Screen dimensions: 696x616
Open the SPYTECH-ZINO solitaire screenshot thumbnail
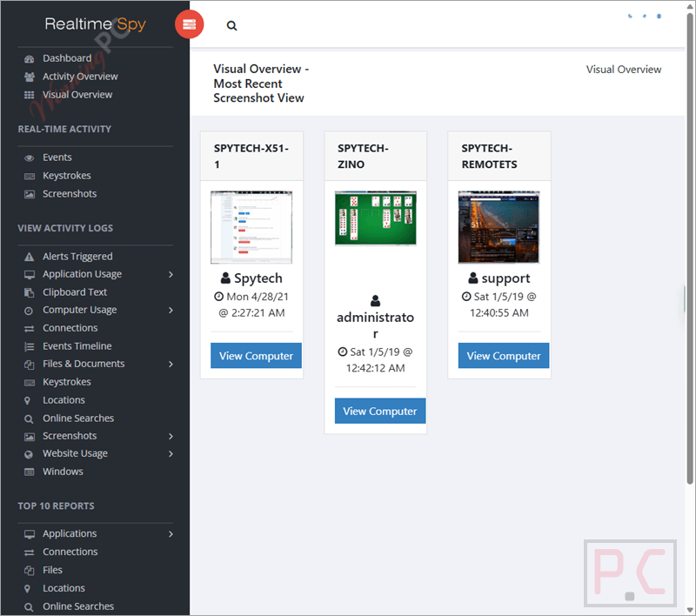[x=376, y=218]
